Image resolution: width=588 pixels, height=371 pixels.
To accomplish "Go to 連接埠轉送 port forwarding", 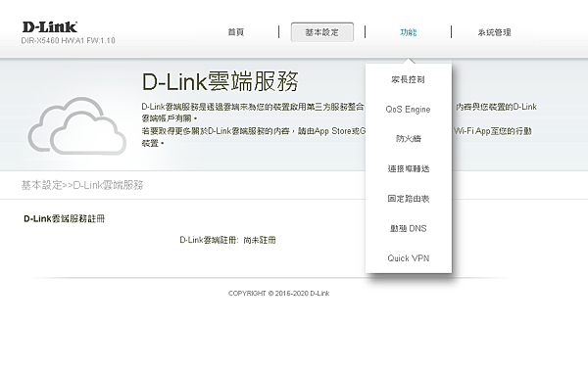I will (408, 168).
